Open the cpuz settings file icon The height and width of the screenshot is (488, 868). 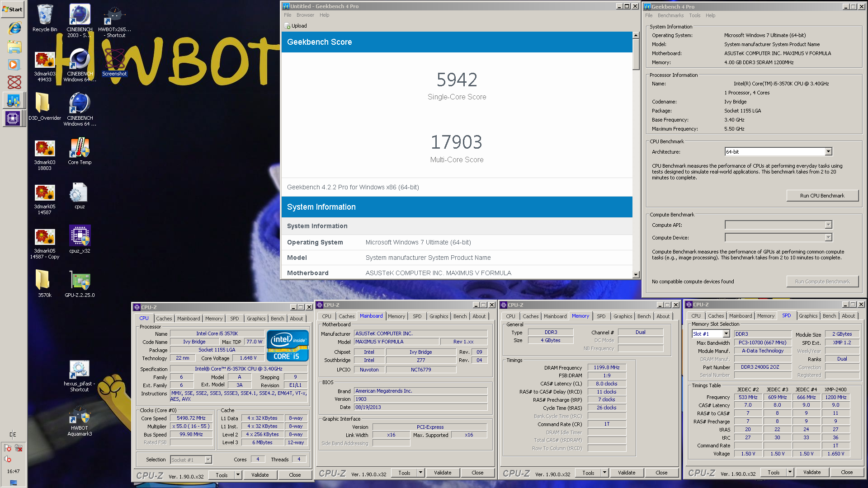[80, 195]
